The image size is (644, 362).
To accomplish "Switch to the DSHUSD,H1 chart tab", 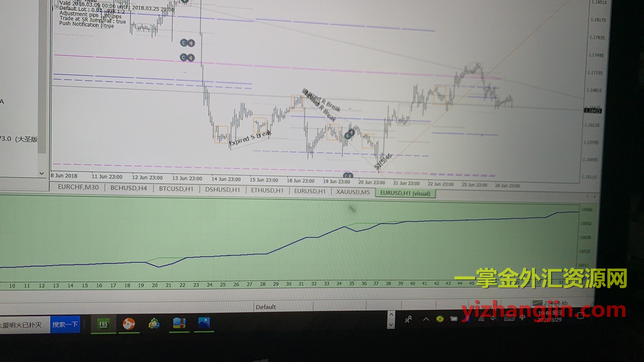I will [222, 189].
